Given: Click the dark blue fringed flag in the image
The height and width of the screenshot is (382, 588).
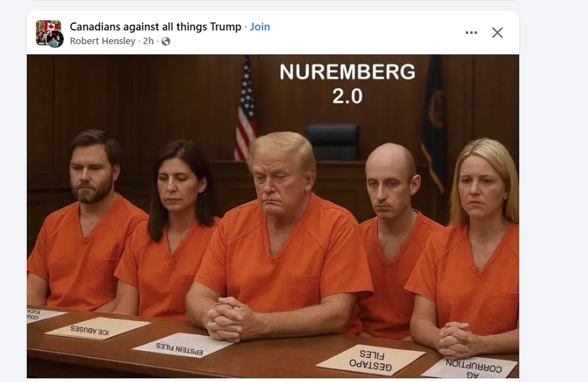Looking at the screenshot, I should [x=432, y=120].
